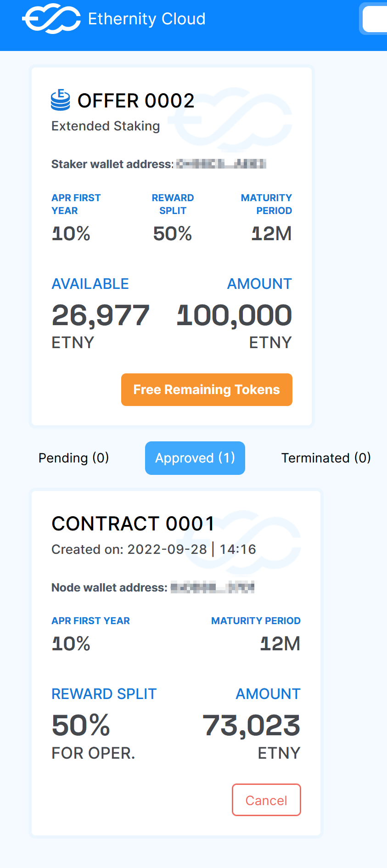Click the Extended Staking subtitle
The width and height of the screenshot is (387, 868).
point(106,126)
